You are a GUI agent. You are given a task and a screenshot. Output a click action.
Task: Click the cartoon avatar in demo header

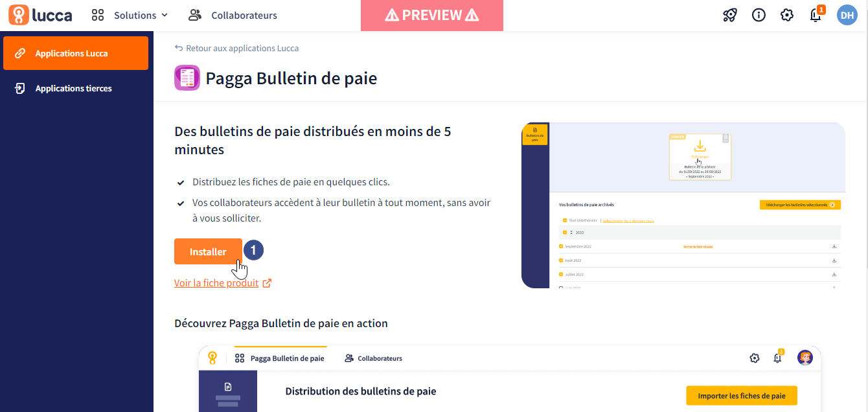click(x=805, y=358)
